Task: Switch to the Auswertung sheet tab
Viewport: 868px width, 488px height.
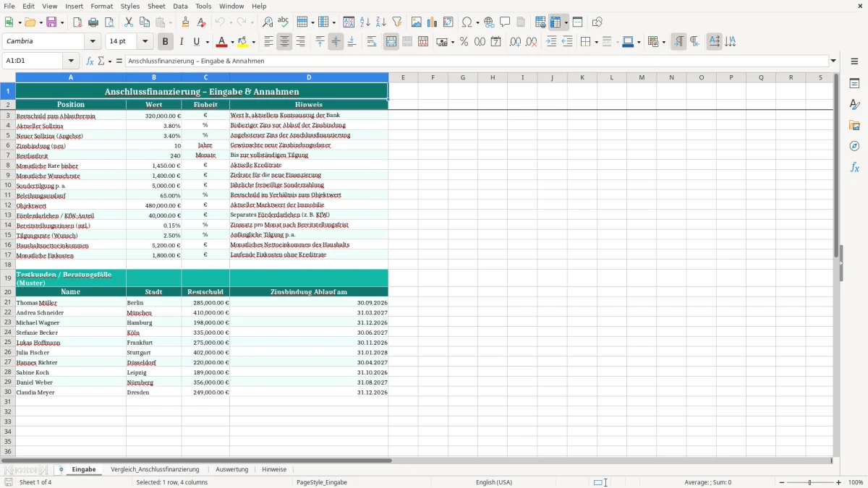Action: tap(232, 469)
